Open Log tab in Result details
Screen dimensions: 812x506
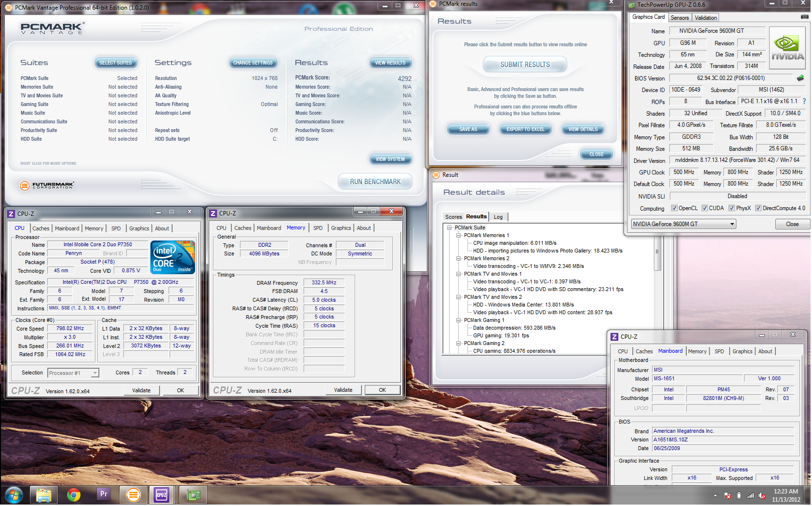(x=498, y=217)
